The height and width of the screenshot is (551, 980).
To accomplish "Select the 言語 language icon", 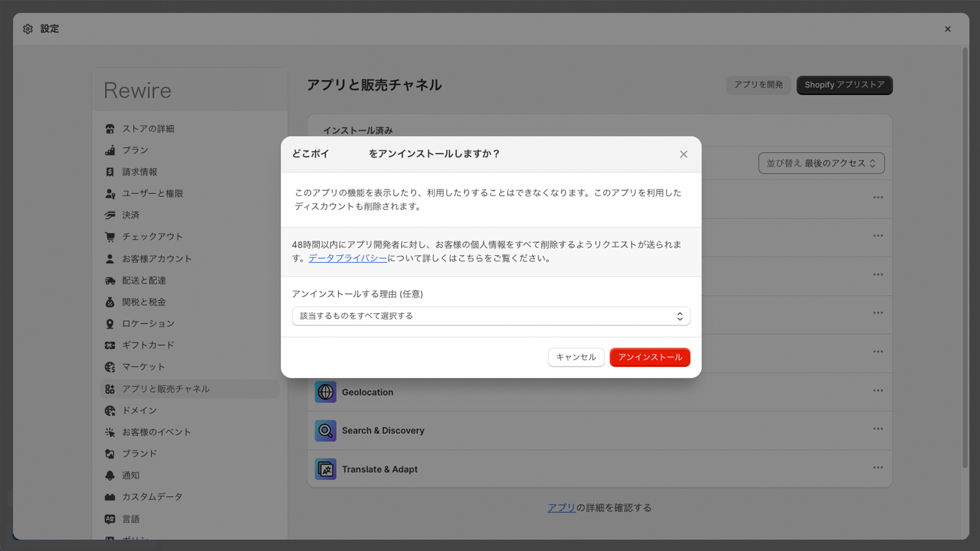I will 110,519.
